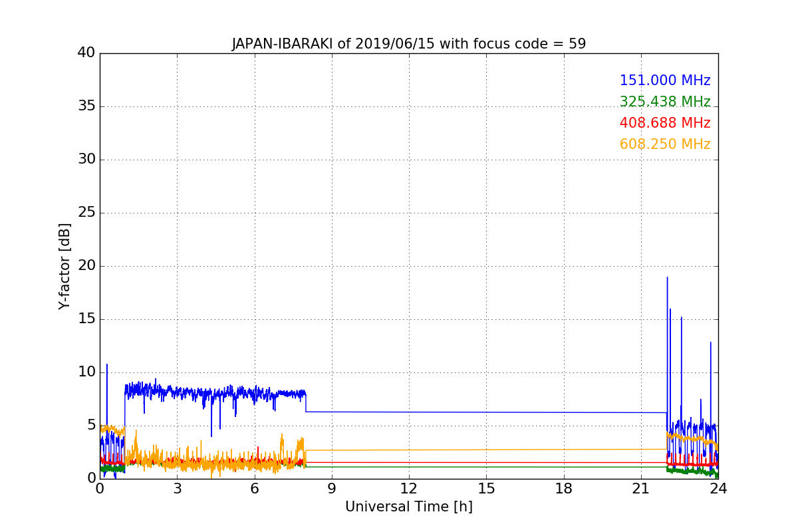Click the 'Y-factor [dB]' axis label
Screen dimensions: 798x532
tap(65, 266)
